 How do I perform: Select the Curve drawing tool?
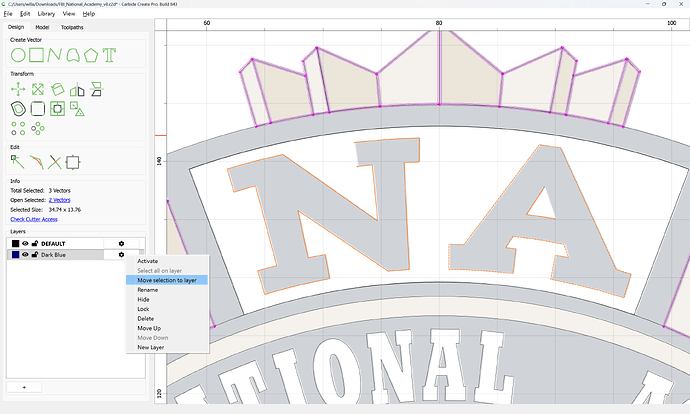tap(73, 55)
